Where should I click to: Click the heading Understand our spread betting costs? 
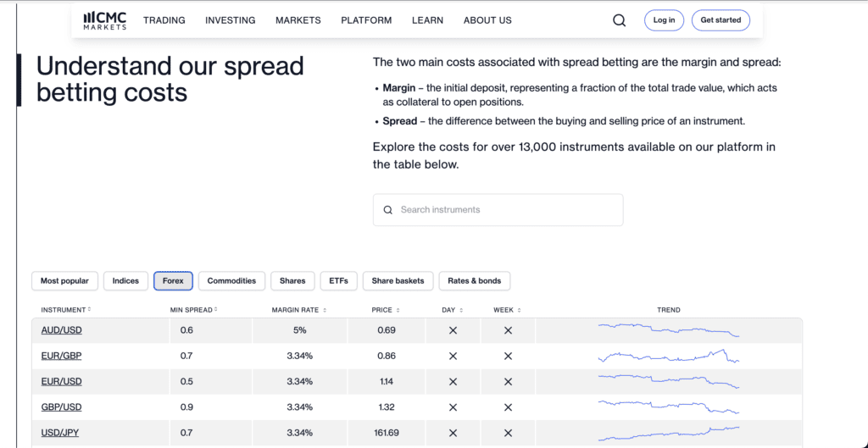pos(170,80)
